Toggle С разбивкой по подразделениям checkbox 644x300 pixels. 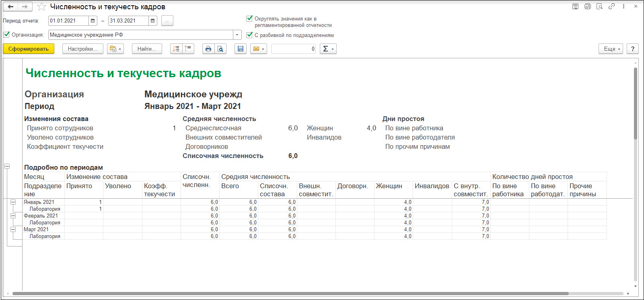[249, 35]
